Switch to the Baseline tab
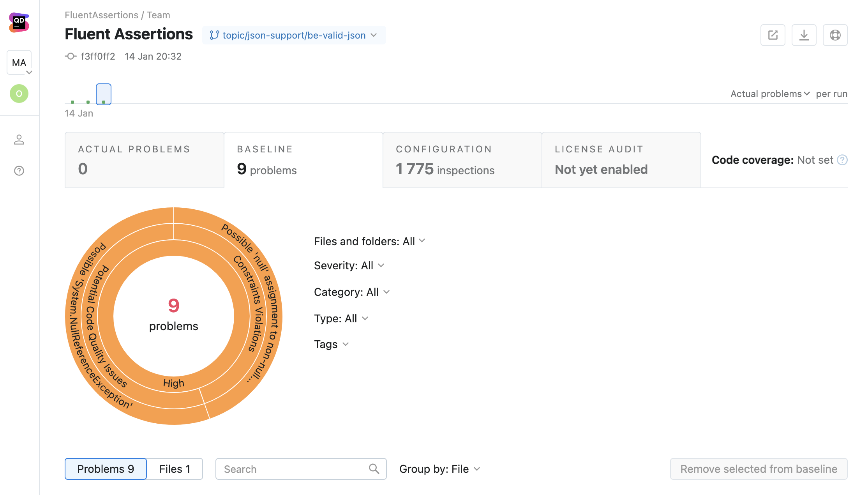 point(303,160)
